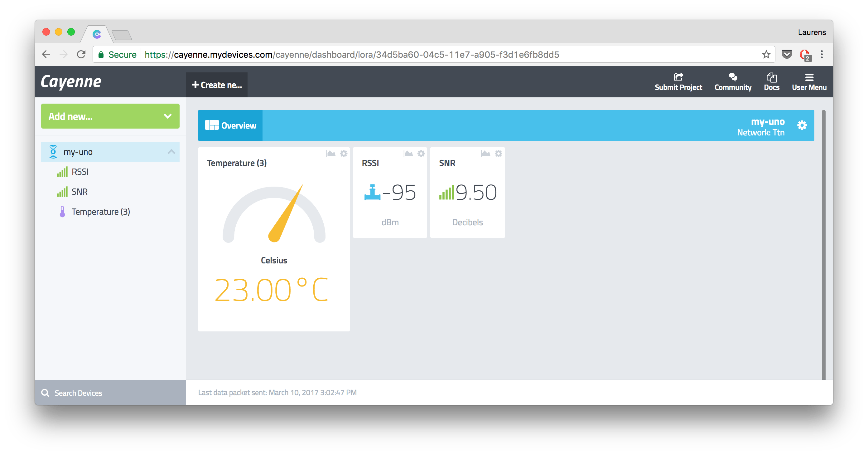Click the Create new project tab
868x455 pixels.
coord(217,85)
